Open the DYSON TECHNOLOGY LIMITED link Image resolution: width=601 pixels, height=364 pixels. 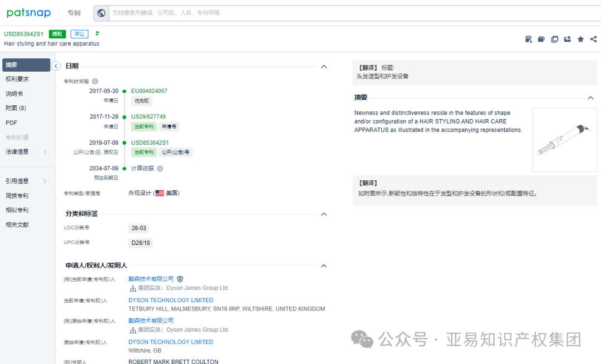click(170, 300)
